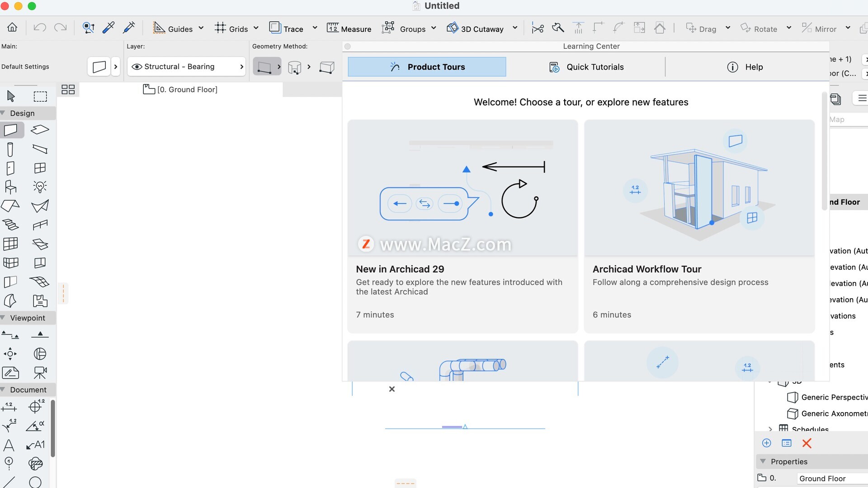Select the Lamp tool icon
This screenshot has width=868, height=488.
tap(40, 187)
